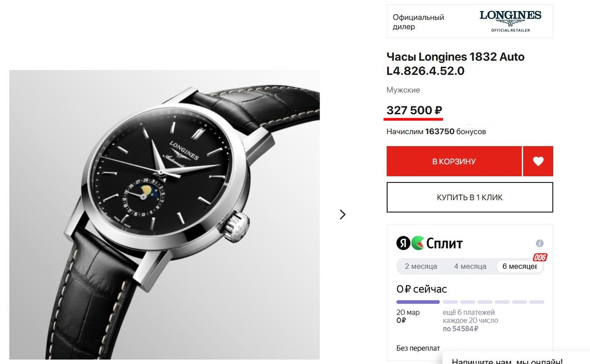Add the watch to cart with В КОРЗИНУ

(x=454, y=161)
